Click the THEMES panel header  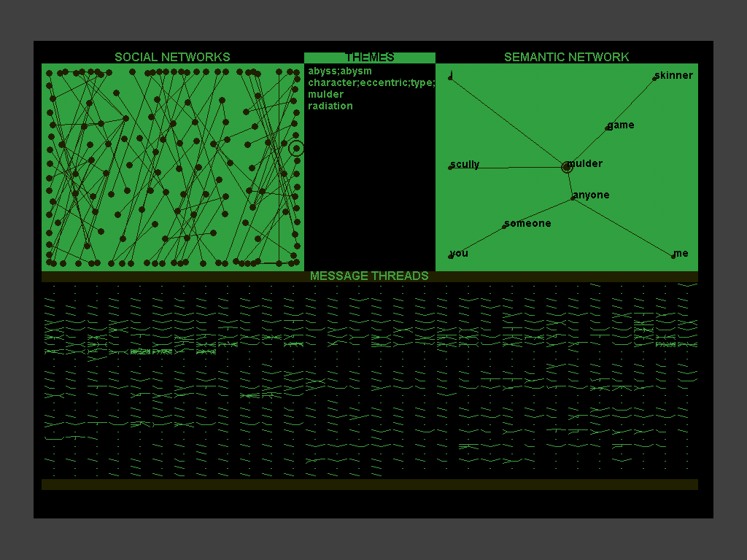pyautogui.click(x=371, y=57)
